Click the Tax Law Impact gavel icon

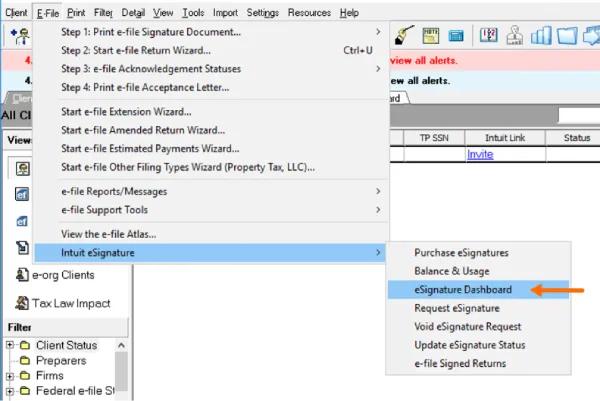point(22,303)
